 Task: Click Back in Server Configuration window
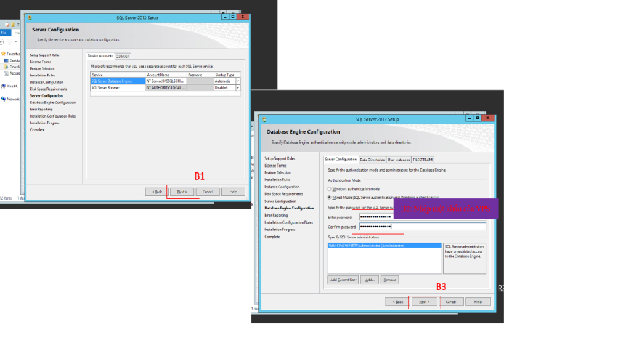(x=157, y=192)
